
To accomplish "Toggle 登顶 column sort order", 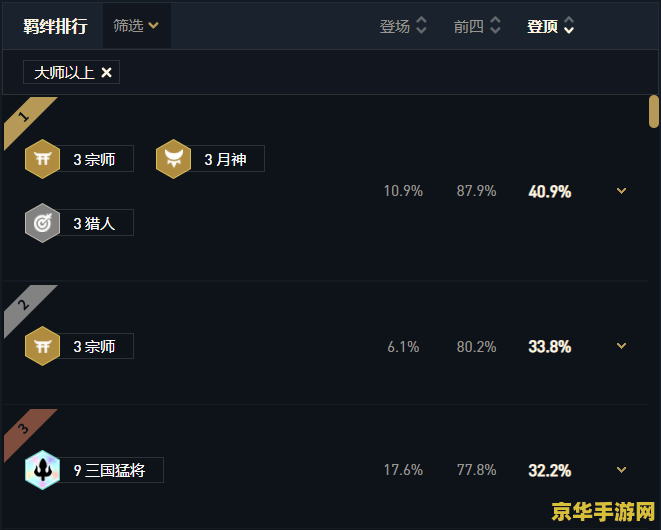I will 551,26.
